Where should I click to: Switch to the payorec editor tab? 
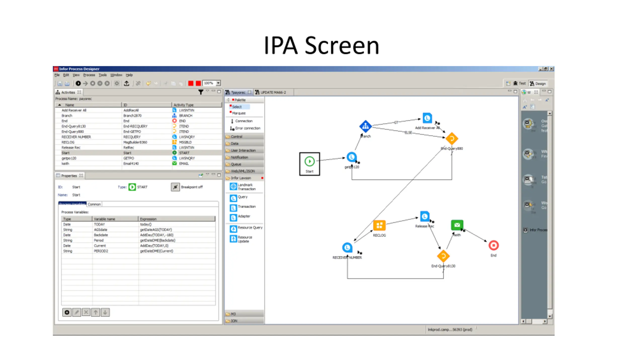[238, 92]
